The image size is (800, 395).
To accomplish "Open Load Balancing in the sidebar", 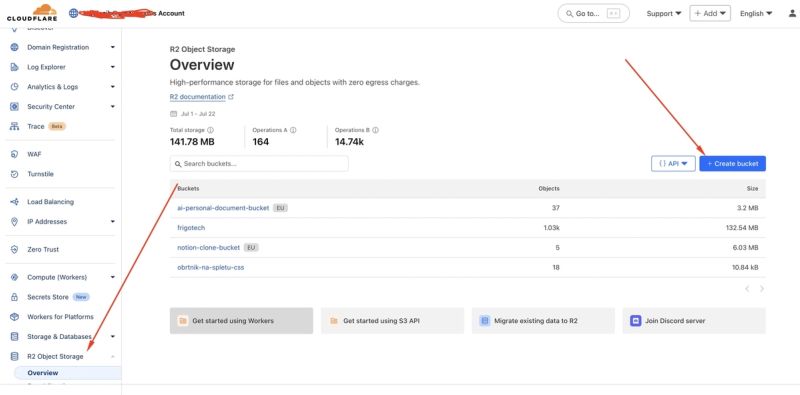I will (x=51, y=202).
